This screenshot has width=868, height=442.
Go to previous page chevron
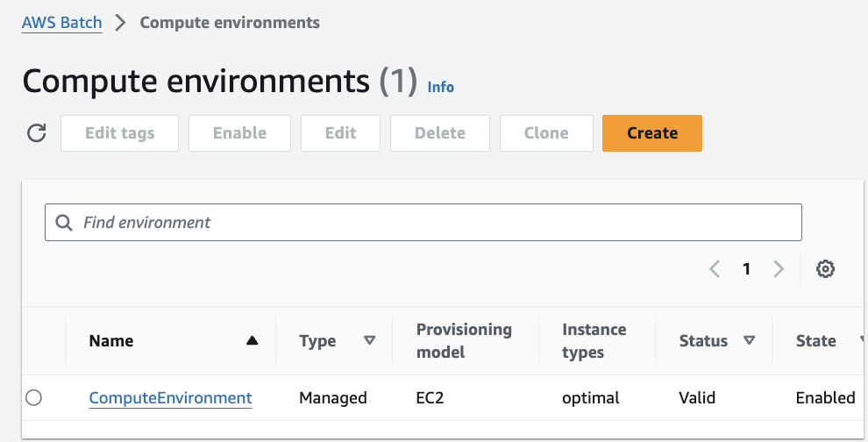715,269
